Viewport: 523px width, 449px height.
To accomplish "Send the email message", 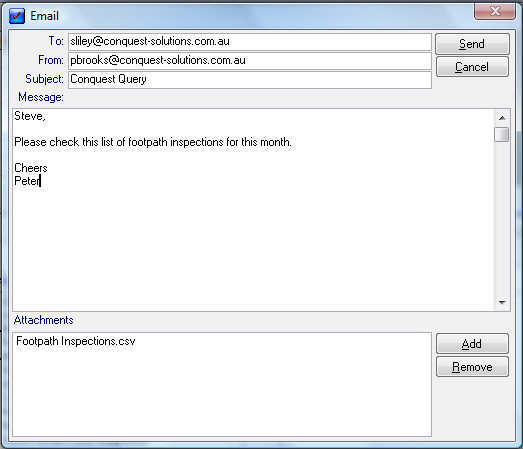I will pos(472,44).
